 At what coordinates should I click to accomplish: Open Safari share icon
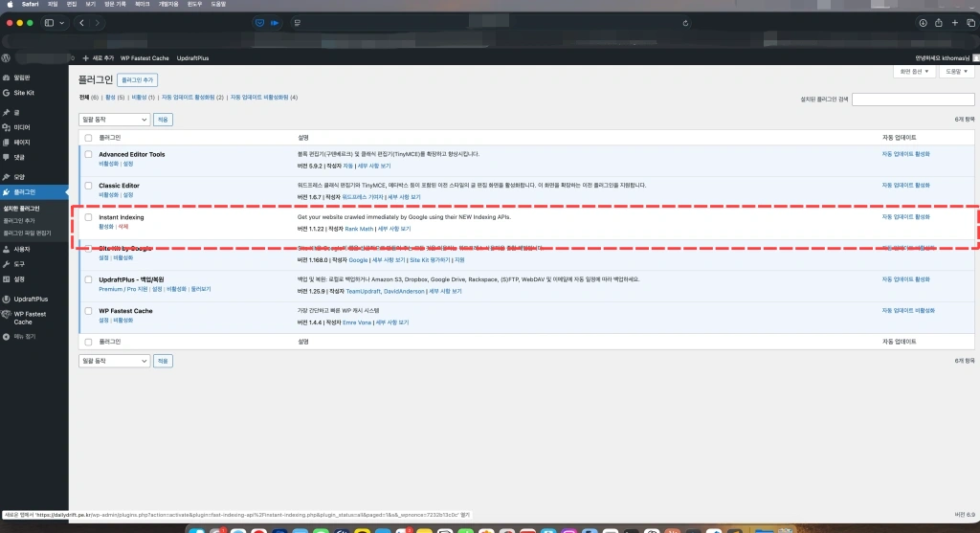pos(939,22)
